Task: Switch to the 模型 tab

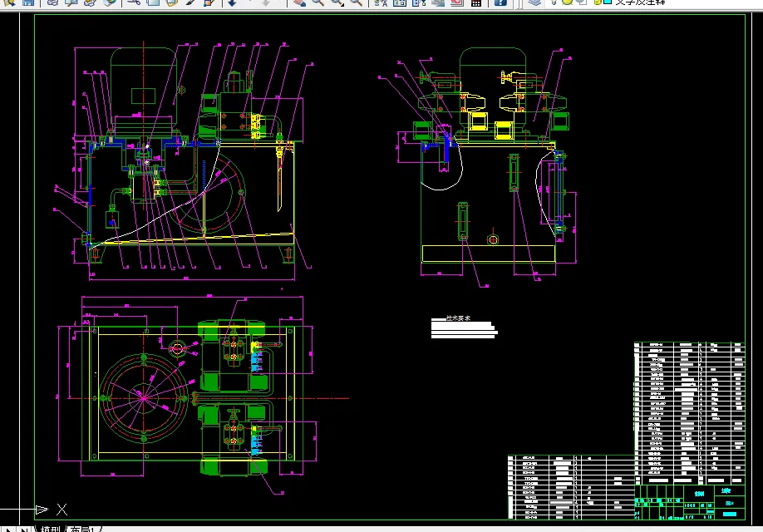Action: pos(50,529)
